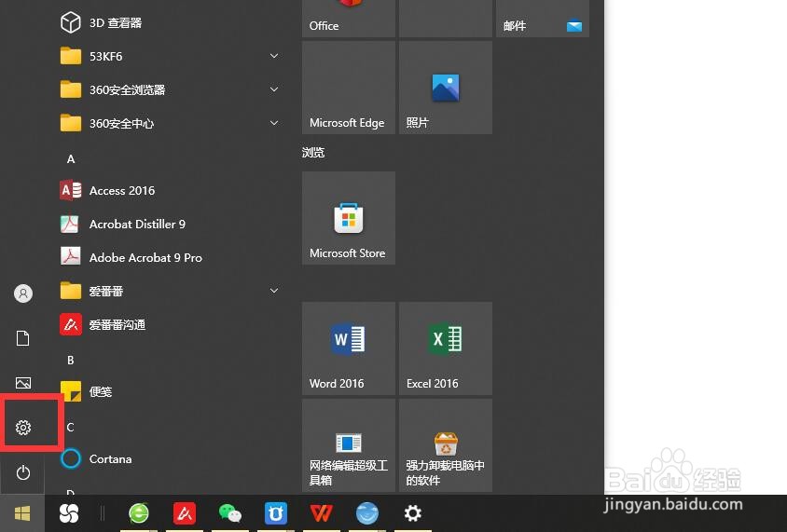Open blue U-shaped app on taskbar
Image resolution: width=787 pixels, height=532 pixels.
pos(276,513)
